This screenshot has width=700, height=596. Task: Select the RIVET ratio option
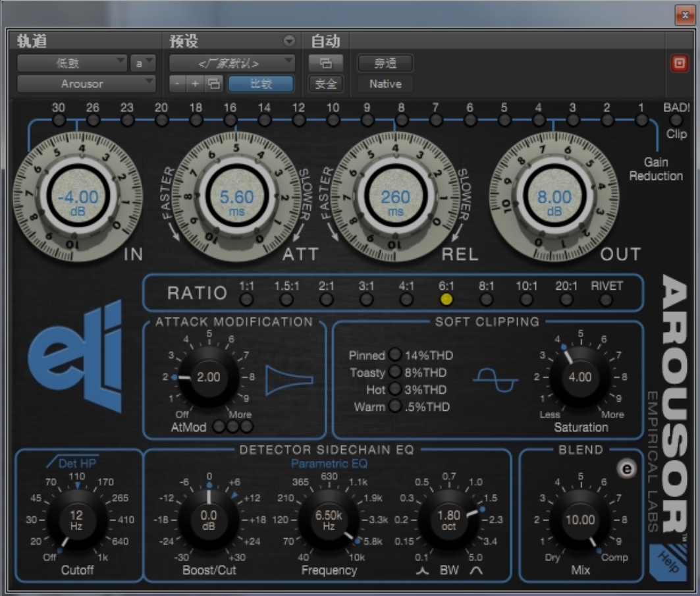tap(606, 300)
